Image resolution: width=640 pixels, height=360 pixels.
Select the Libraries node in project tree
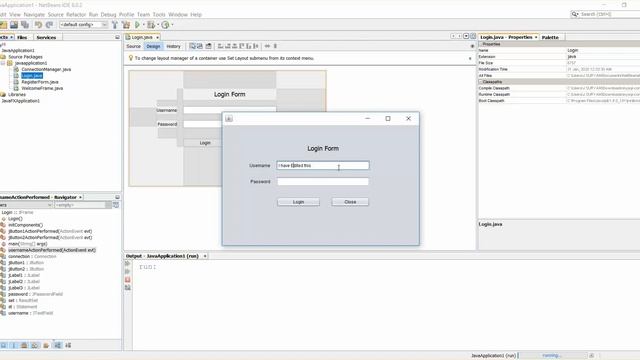tap(17, 94)
